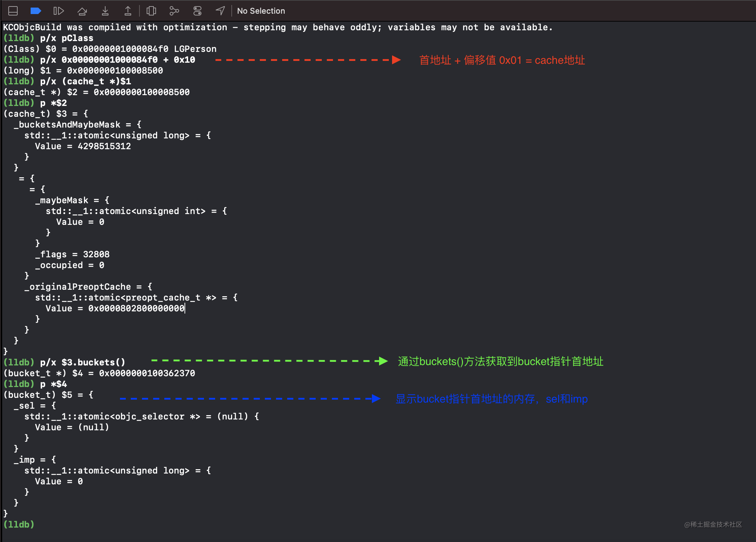Open the Debug Memory Graph
The height and width of the screenshot is (542, 756).
coord(174,11)
